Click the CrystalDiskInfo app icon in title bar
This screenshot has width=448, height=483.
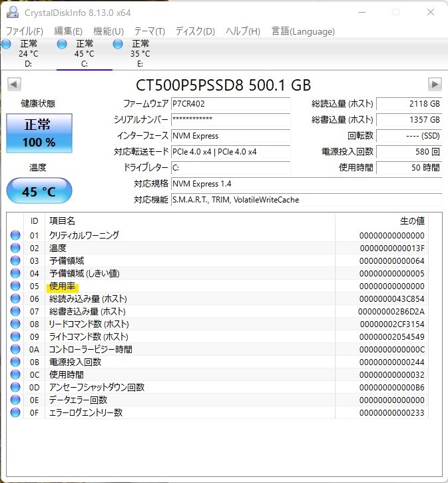click(x=13, y=12)
